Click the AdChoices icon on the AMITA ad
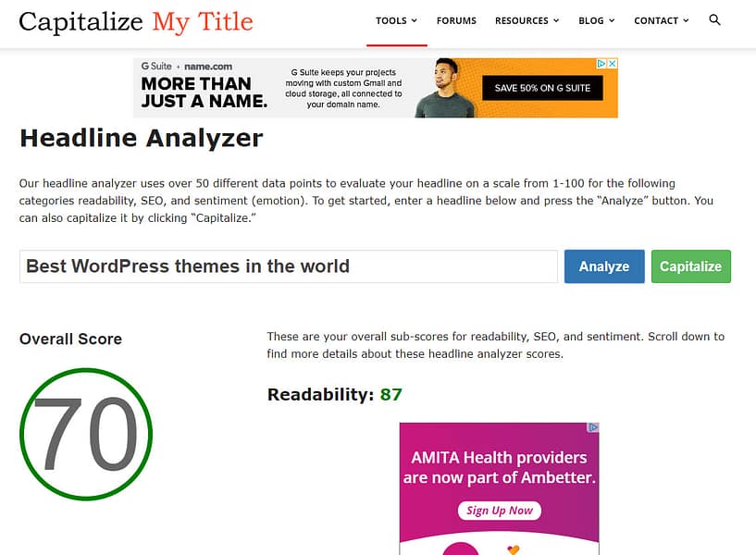Image resolution: width=756 pixels, height=555 pixels. coord(595,426)
